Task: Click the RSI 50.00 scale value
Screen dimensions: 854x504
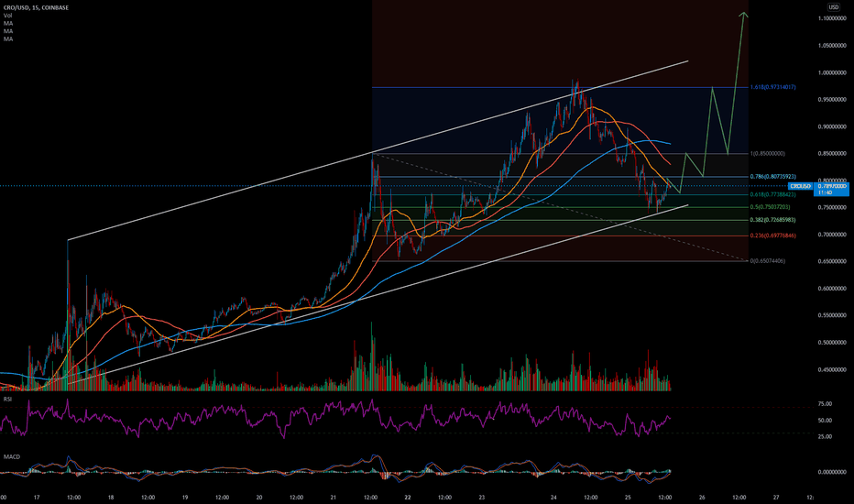Action: (825, 420)
